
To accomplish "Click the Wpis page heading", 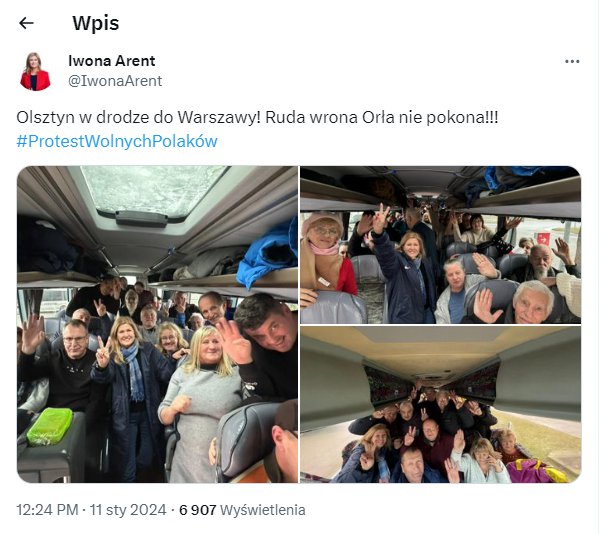I will click(x=96, y=23).
